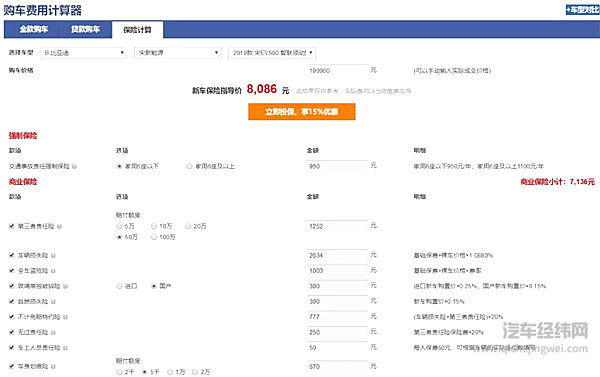Click the 无过责任险 amount field 250
This screenshot has width=600, height=377.
337,332
